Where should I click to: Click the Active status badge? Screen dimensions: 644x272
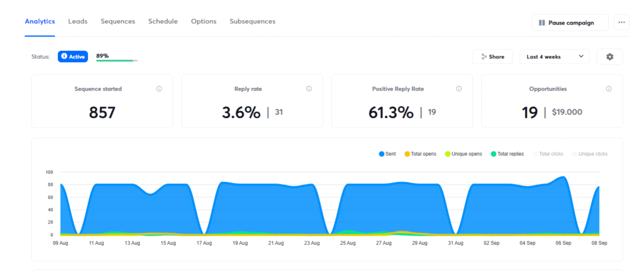coord(73,57)
